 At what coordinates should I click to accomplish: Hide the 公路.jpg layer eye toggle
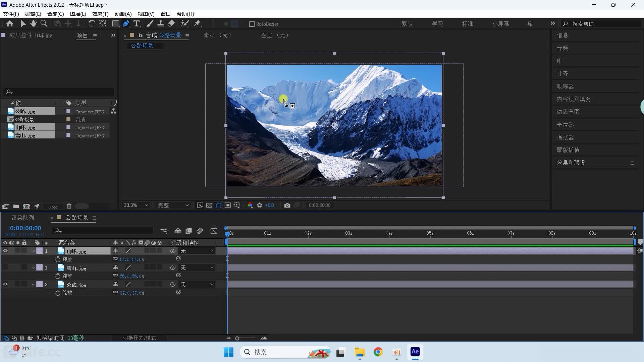click(x=5, y=284)
